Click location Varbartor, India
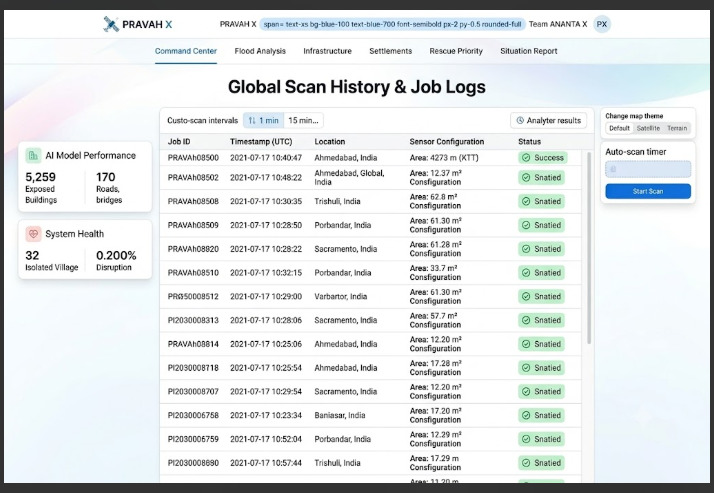 tap(341, 296)
